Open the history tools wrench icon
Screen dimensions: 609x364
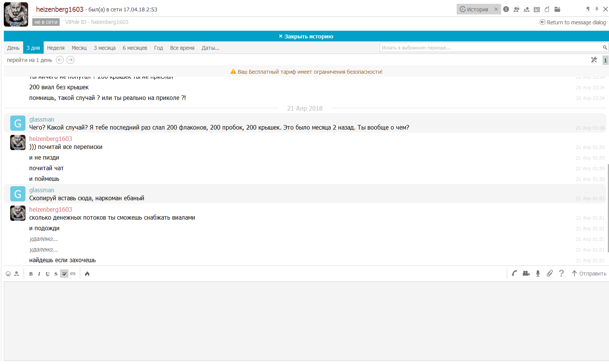(x=594, y=60)
